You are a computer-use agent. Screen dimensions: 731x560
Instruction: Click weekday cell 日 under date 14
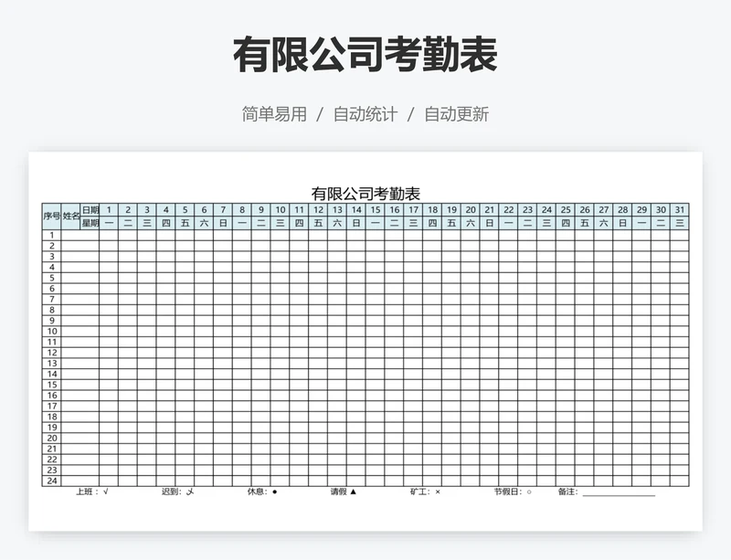(x=356, y=223)
